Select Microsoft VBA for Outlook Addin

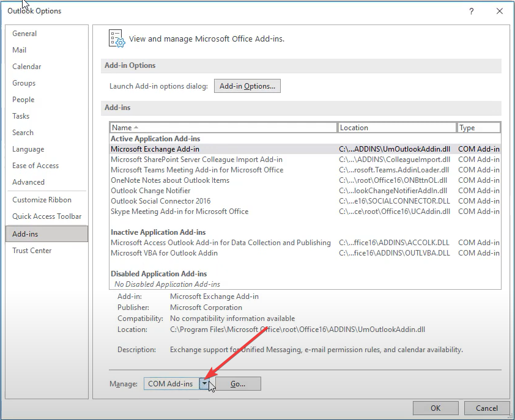pos(305,253)
